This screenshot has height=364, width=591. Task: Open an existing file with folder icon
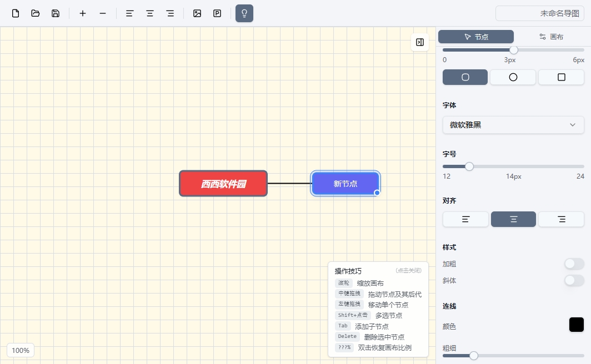pyautogui.click(x=36, y=13)
